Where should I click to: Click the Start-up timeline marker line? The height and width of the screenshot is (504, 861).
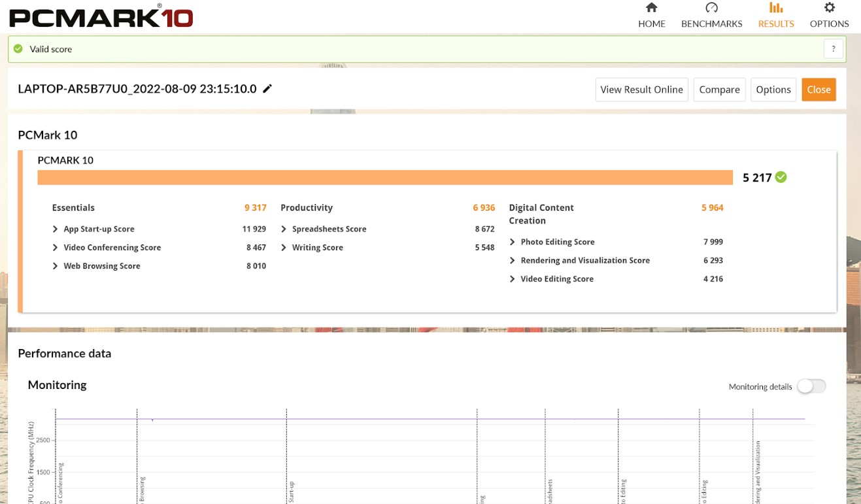(x=287, y=456)
